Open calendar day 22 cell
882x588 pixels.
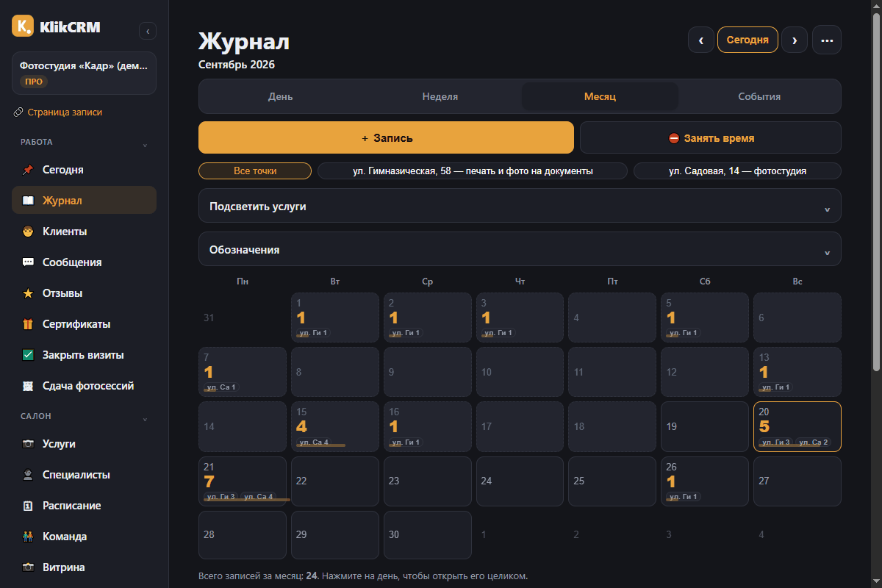(x=335, y=481)
